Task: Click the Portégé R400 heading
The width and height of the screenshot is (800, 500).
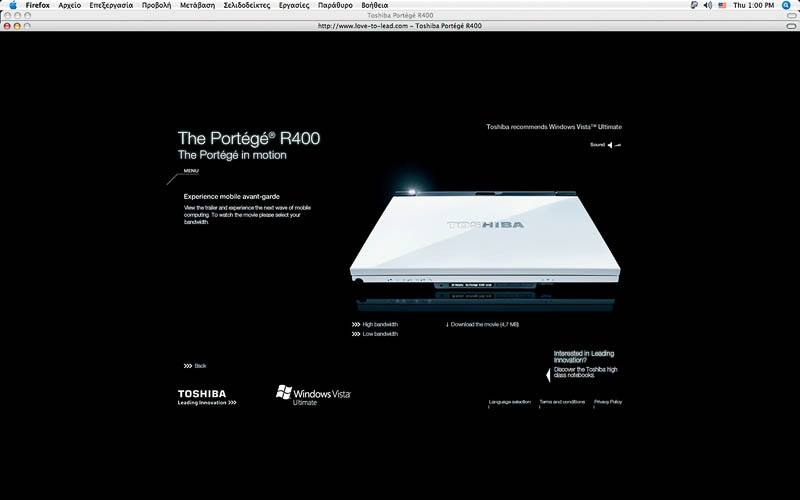Action: coord(249,138)
